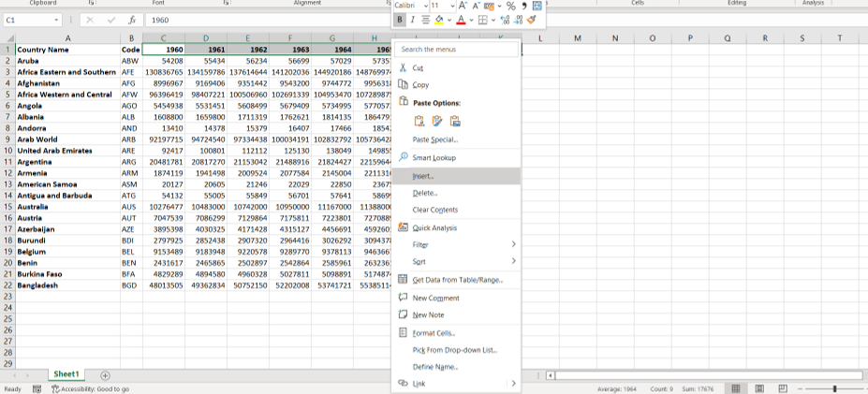This screenshot has height=394, width=868.
Task: Apply Comma Style from mini toolbar
Action: (523, 6)
